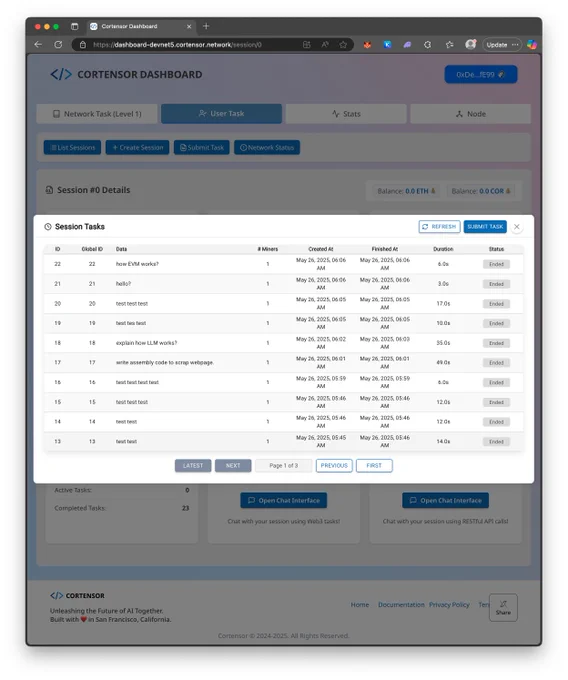Image resolution: width=568 pixels, height=680 pixels.
Task: Click the Session #0 Details icon
Action: (49, 190)
